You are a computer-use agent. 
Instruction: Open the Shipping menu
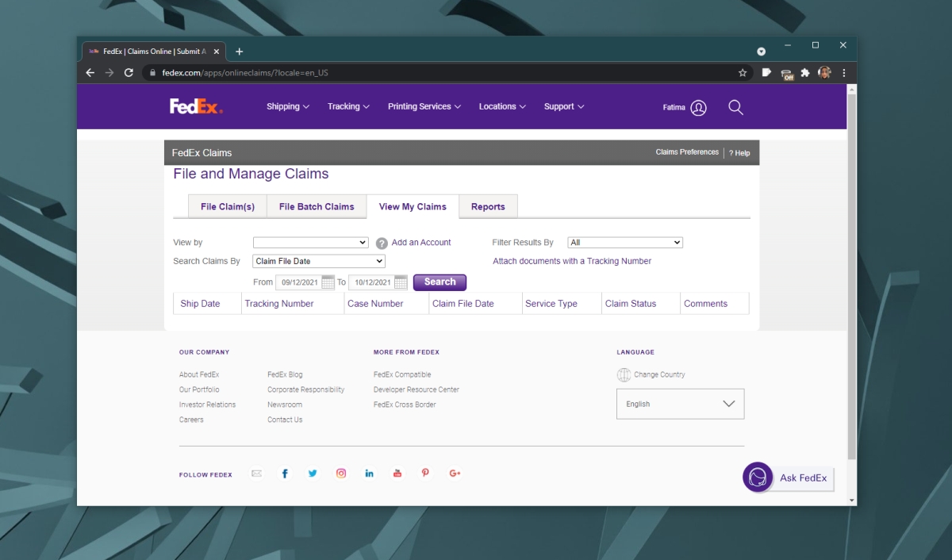[288, 106]
